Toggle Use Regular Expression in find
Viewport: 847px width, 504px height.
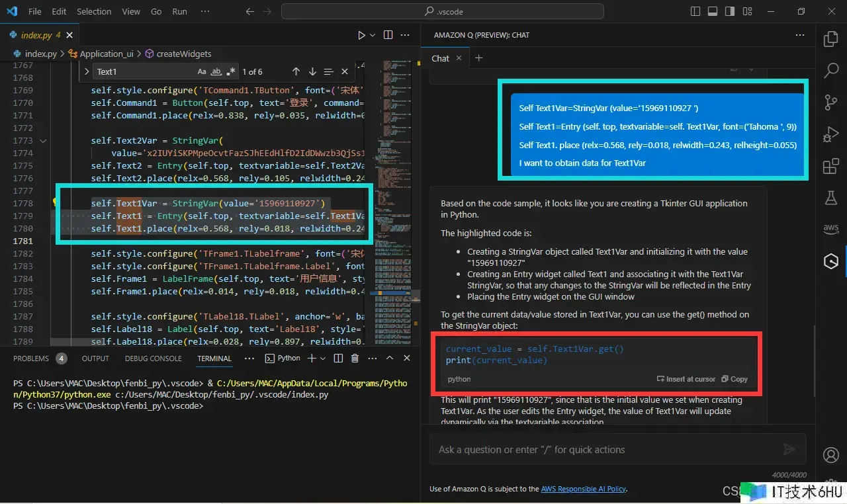pyautogui.click(x=230, y=71)
